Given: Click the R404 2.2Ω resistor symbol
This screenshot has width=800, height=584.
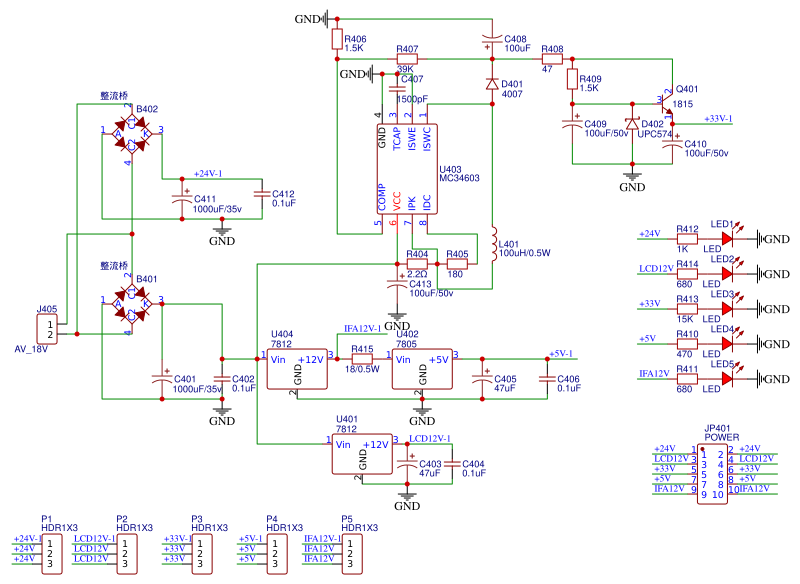Looking at the screenshot, I should [x=417, y=264].
